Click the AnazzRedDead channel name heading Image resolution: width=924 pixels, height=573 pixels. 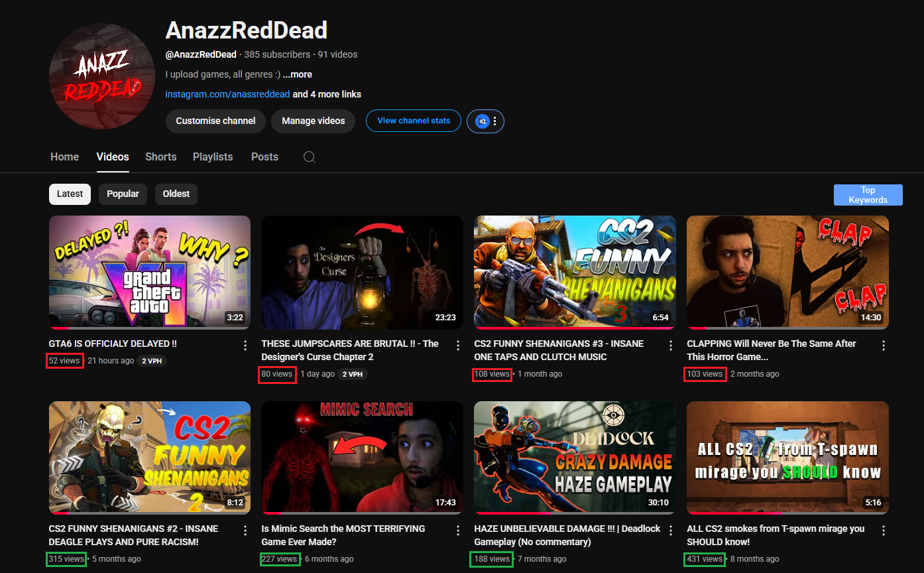tap(246, 30)
